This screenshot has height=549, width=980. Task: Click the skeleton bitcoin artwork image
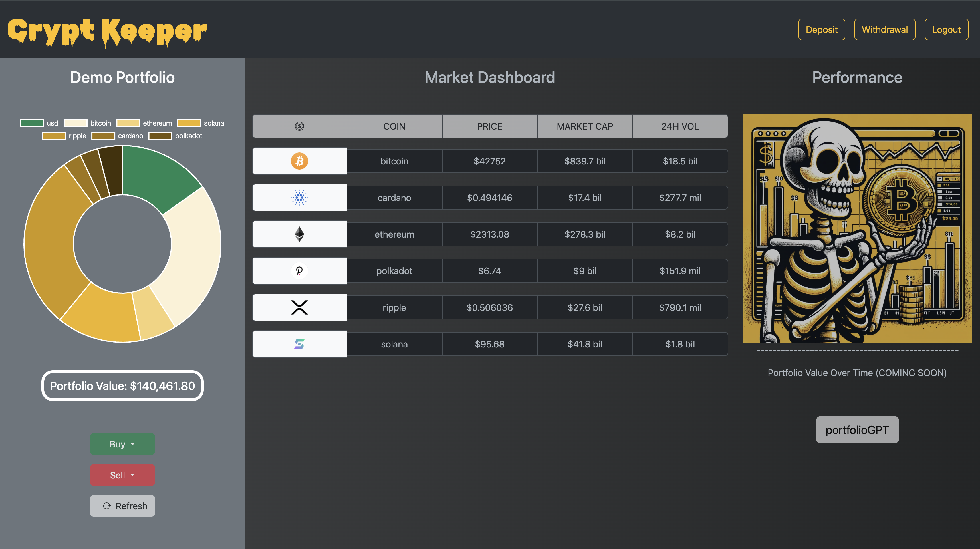point(857,228)
